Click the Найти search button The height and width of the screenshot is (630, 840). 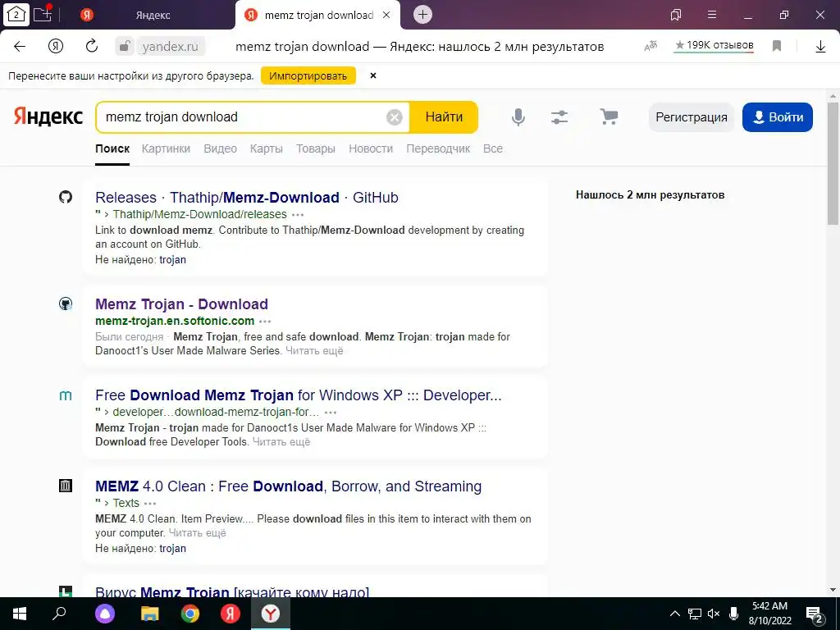444,116
